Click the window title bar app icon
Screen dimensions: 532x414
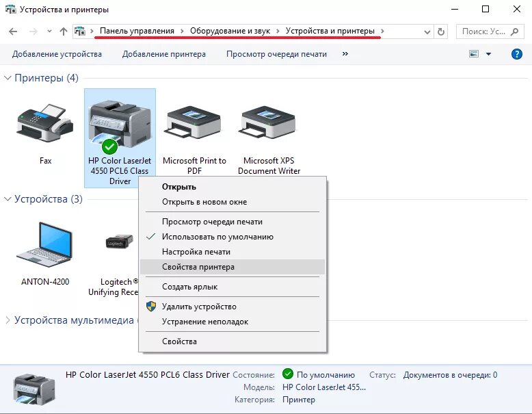pos(11,9)
